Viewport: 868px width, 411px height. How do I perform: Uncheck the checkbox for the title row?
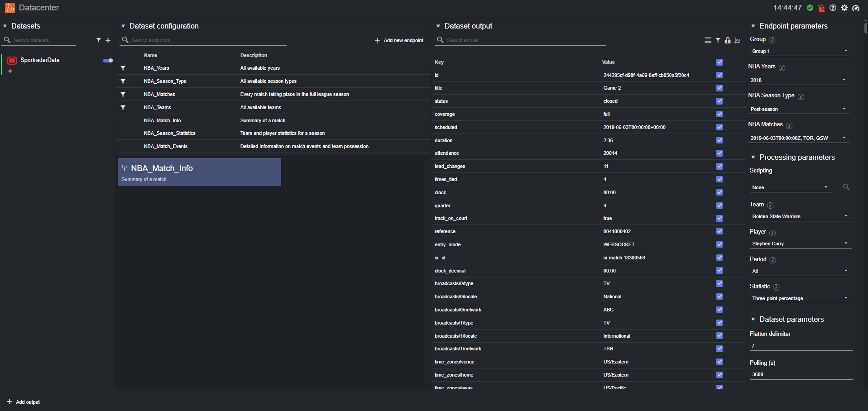pos(719,88)
